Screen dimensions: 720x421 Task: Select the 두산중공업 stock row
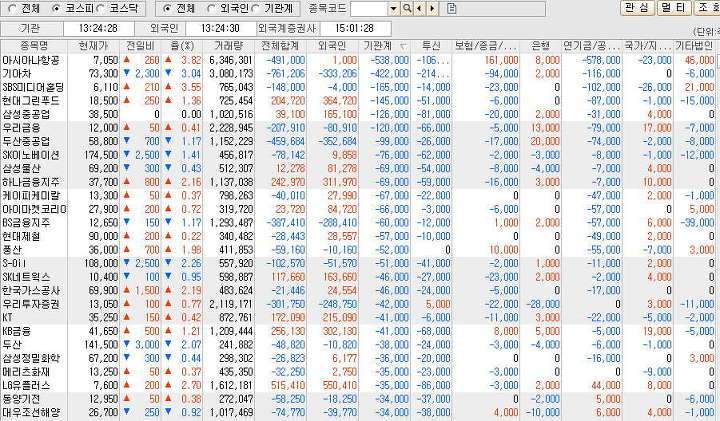(357, 141)
